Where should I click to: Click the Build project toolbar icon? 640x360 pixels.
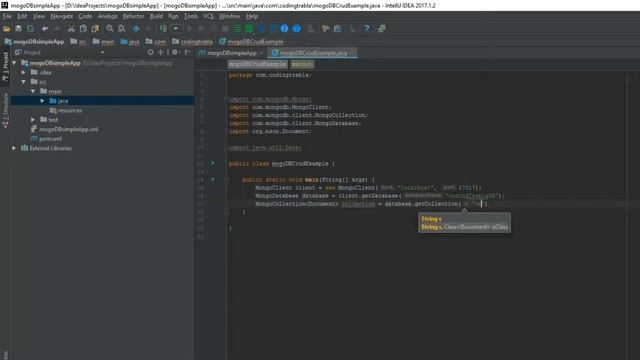[163, 29]
